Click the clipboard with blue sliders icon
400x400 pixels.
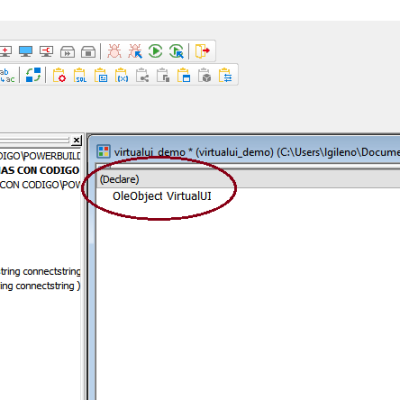[x=225, y=75]
